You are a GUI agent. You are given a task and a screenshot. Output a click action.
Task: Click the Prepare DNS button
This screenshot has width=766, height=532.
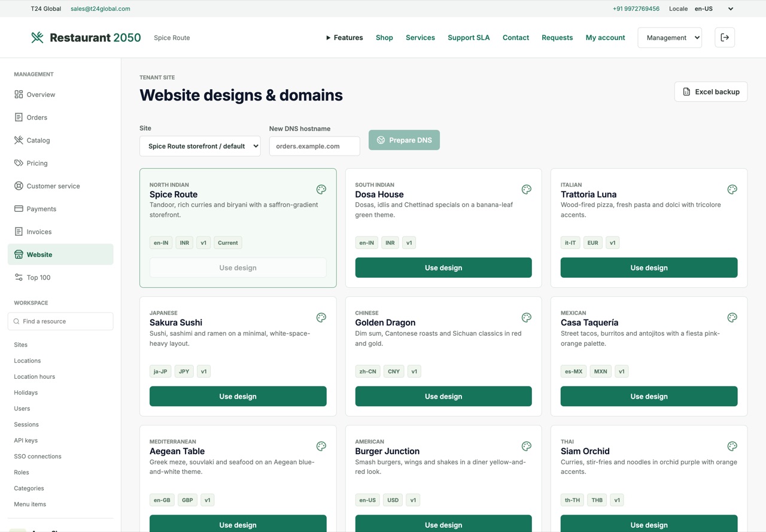404,140
